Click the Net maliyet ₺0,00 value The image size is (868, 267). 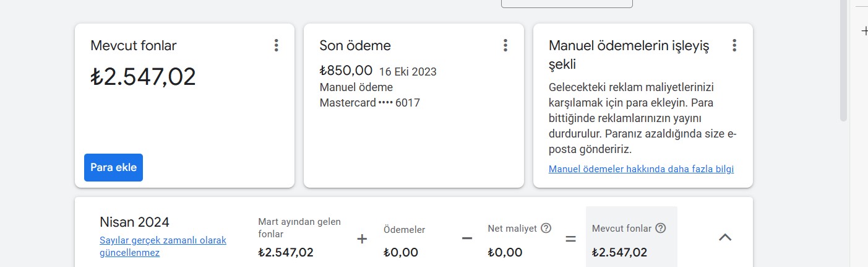[x=505, y=252]
